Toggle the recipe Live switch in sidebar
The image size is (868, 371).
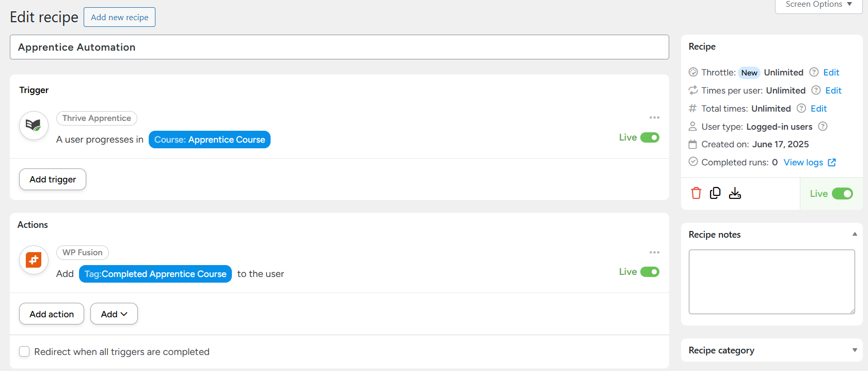[x=842, y=193]
